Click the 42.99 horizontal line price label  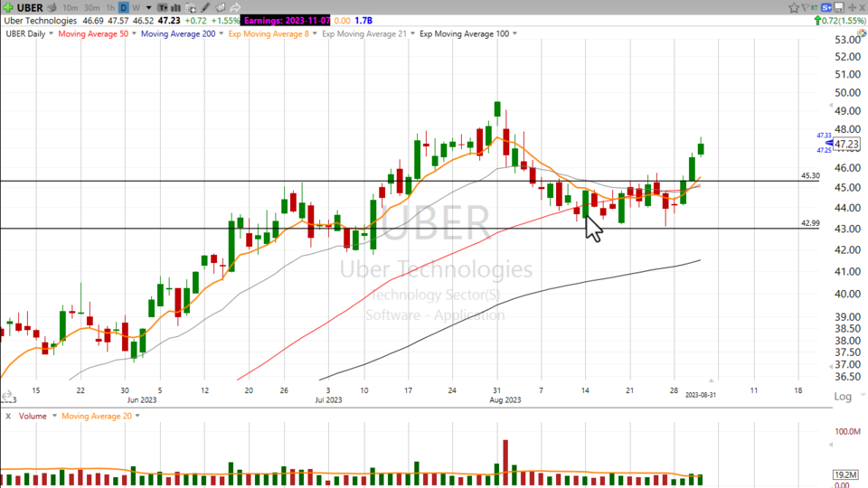(x=810, y=223)
